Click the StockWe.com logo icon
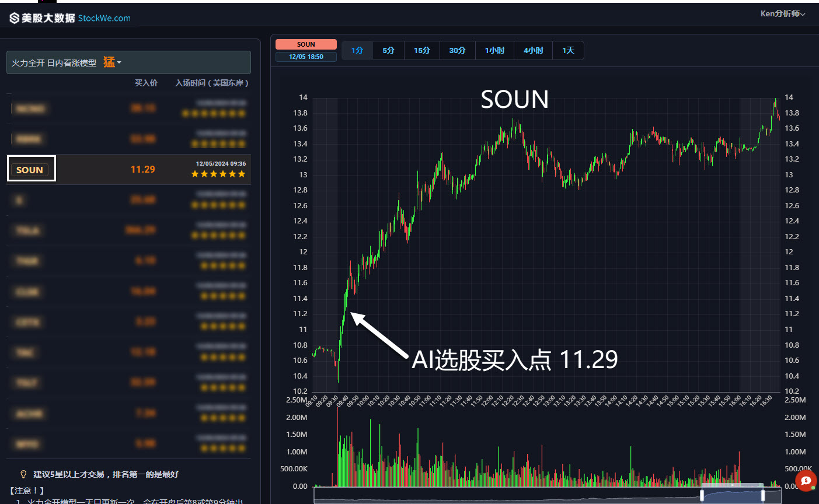This screenshot has height=504, width=819. point(15,18)
